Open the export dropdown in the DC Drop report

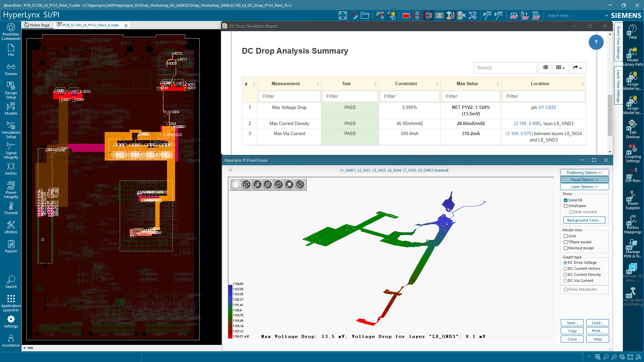pyautogui.click(x=578, y=67)
